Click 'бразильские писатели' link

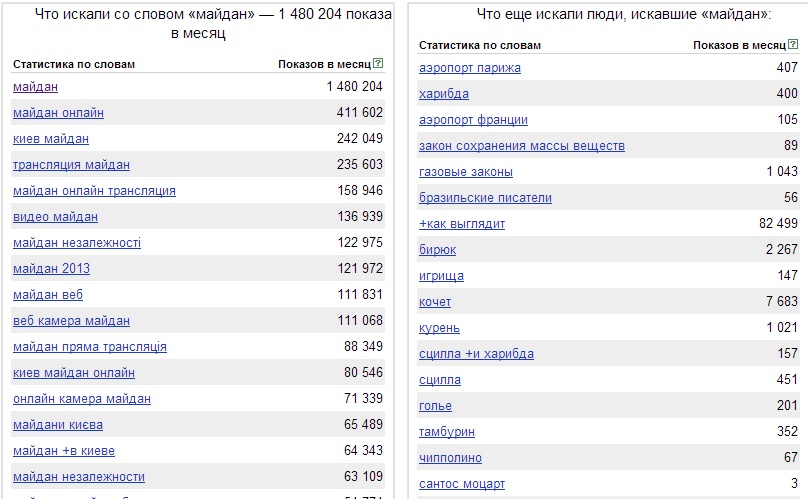tap(485, 198)
